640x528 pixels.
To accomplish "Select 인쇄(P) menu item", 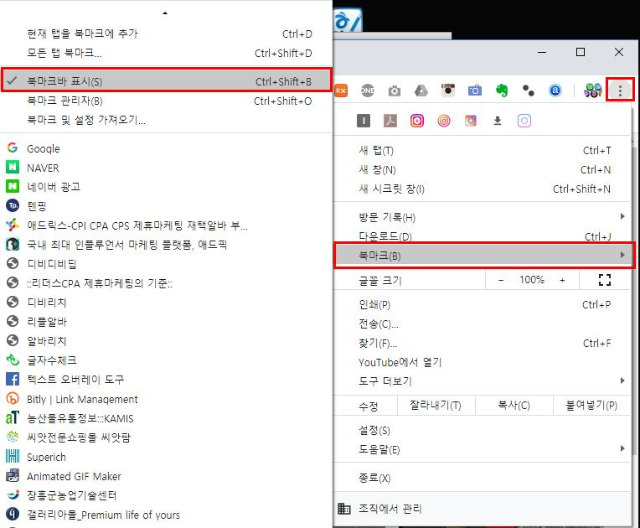I will [484, 304].
